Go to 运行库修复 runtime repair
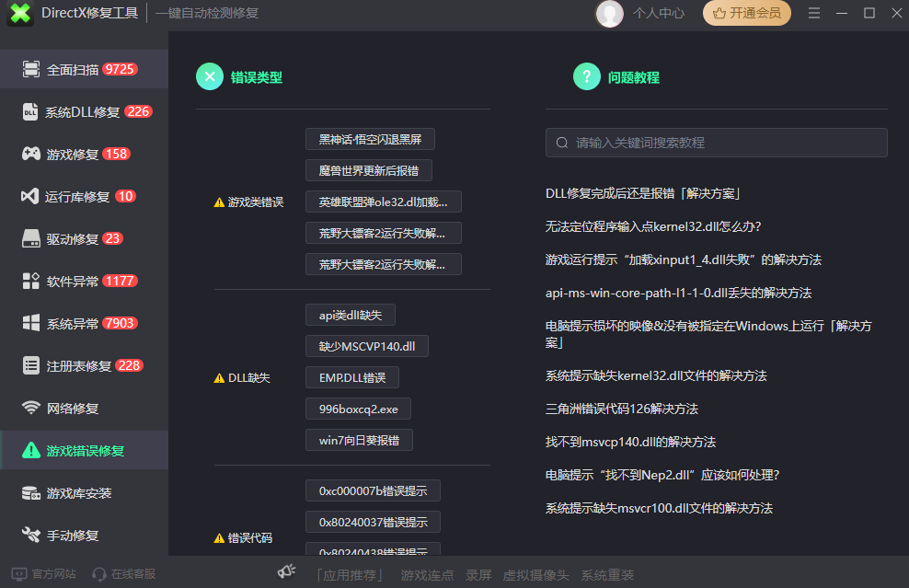The width and height of the screenshot is (909, 588). [77, 196]
